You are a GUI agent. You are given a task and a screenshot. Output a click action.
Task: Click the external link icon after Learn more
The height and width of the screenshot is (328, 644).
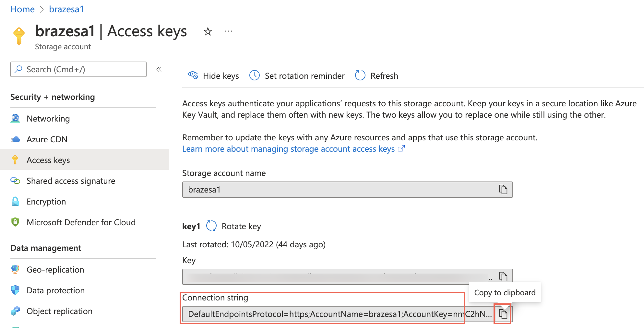pos(401,148)
